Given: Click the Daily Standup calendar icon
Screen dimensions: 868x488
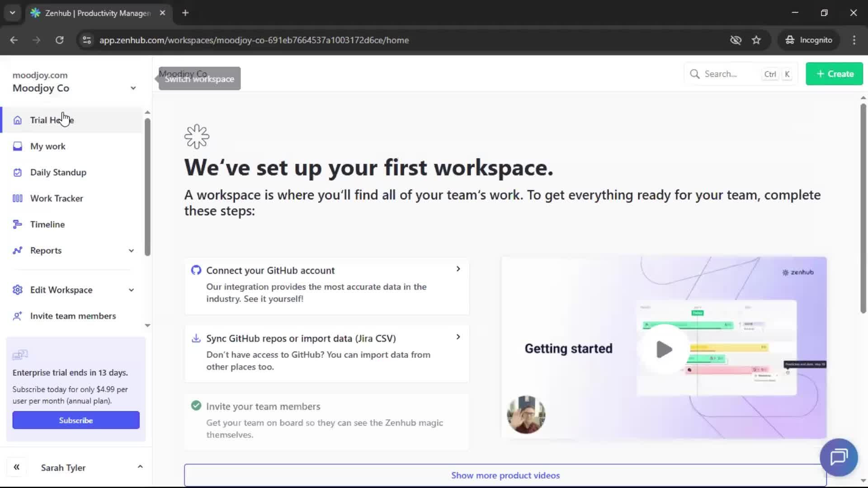Looking at the screenshot, I should pyautogui.click(x=17, y=172).
